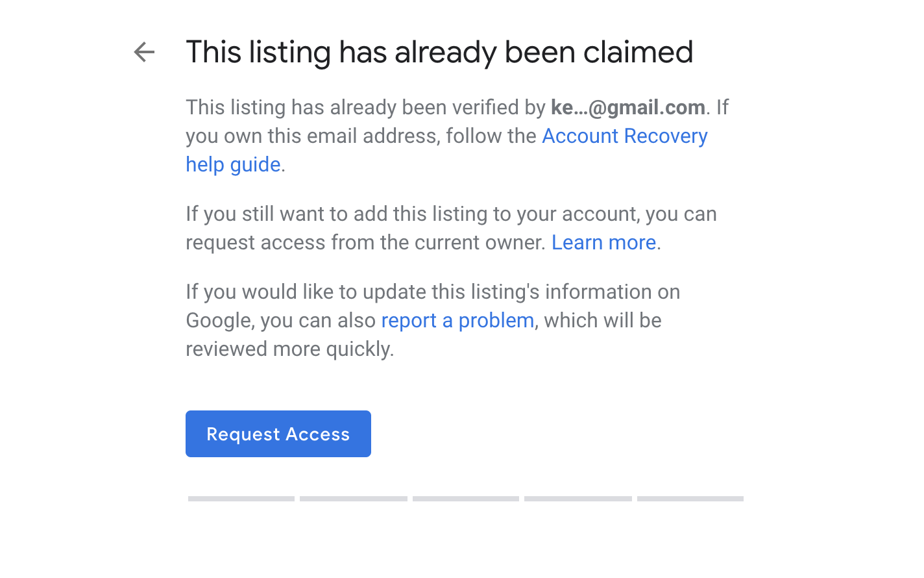Screen dimensions: 924x578
Task: Click the 'reviewed more quickly' text
Action: (x=289, y=349)
